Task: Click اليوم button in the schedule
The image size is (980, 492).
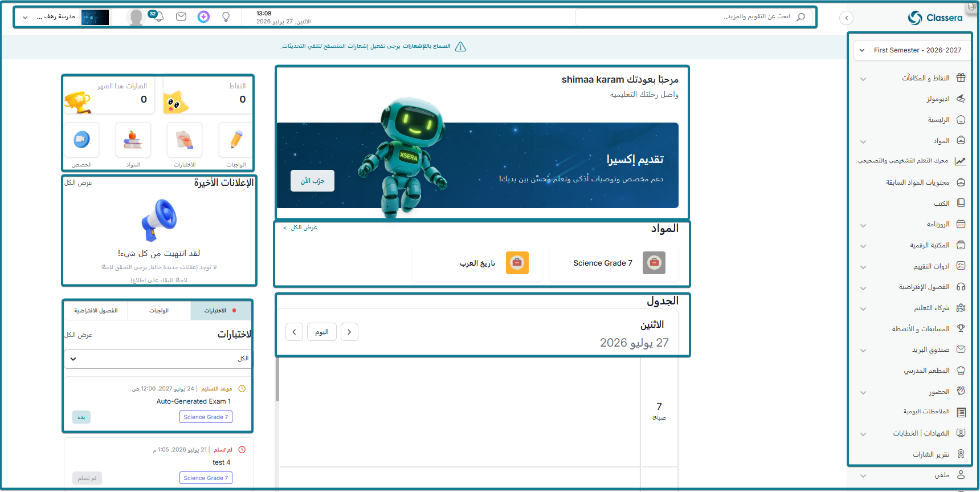Action: tap(322, 332)
